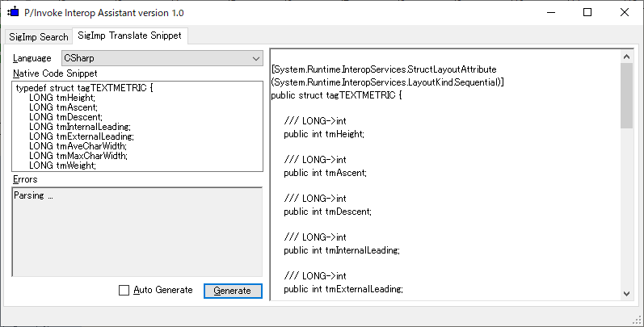The height and width of the screenshot is (327, 644).
Task: Click the LONG->int comment above tmInternalLeading
Action: point(315,237)
